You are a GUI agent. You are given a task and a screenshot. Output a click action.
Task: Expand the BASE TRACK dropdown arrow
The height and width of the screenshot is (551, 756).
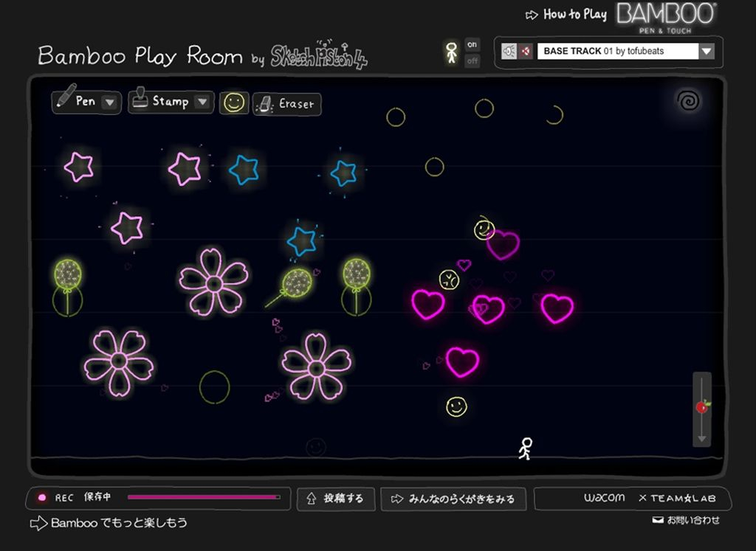coord(707,51)
